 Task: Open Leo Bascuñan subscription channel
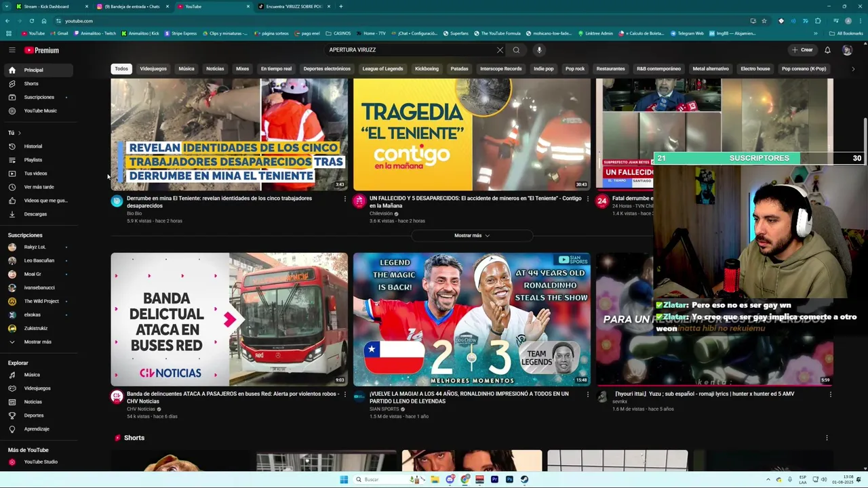[x=38, y=260]
